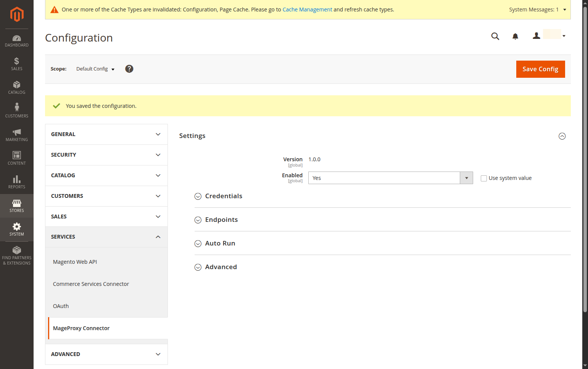Select Commerce Services Connector
This screenshot has height=369, width=588.
(91, 284)
